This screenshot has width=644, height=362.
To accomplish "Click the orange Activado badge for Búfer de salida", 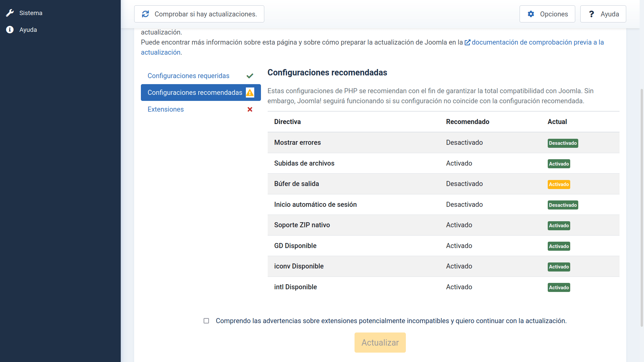I will coord(559,184).
